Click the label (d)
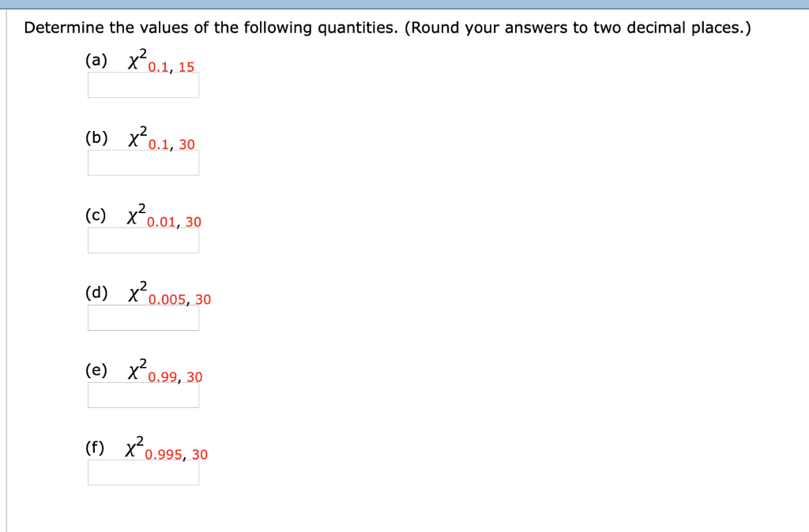Viewport: 809px width, 532px height. click(x=96, y=292)
